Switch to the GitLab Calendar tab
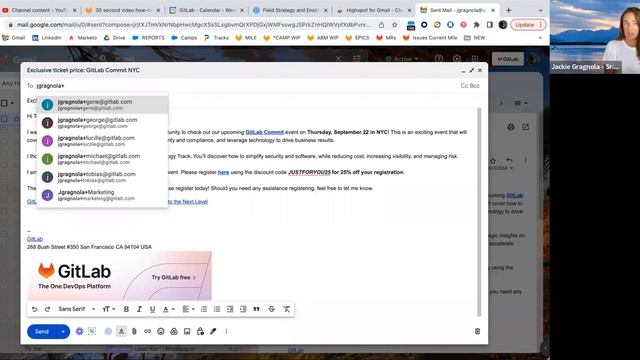This screenshot has width=640, height=360. tap(207, 10)
